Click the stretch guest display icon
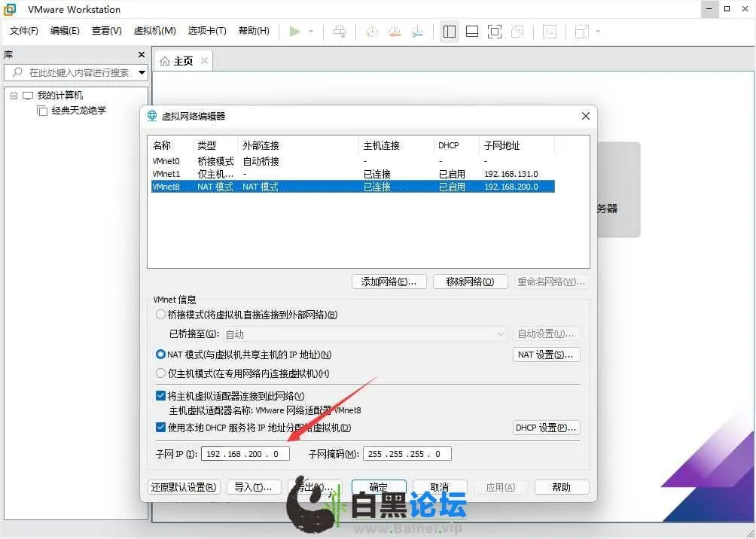The image size is (756, 539). (x=582, y=32)
